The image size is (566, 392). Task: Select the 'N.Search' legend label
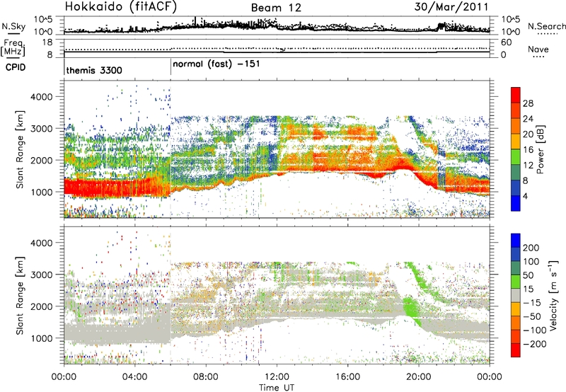click(547, 26)
